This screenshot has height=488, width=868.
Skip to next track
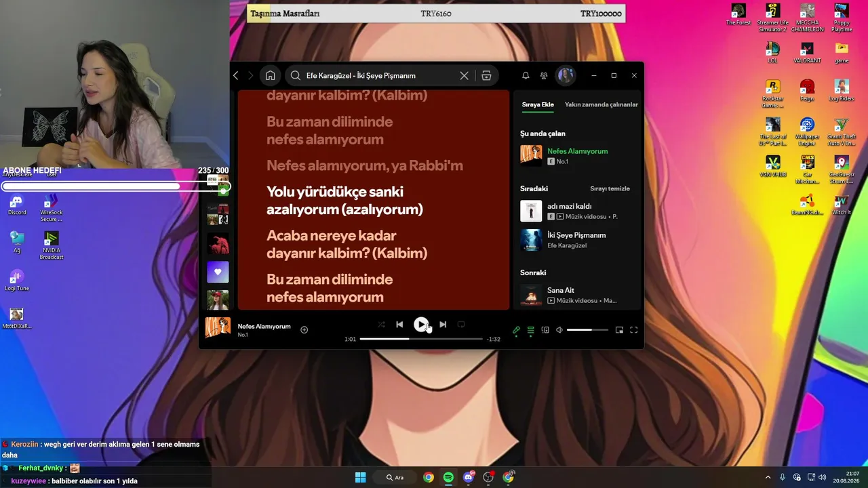[443, 325]
